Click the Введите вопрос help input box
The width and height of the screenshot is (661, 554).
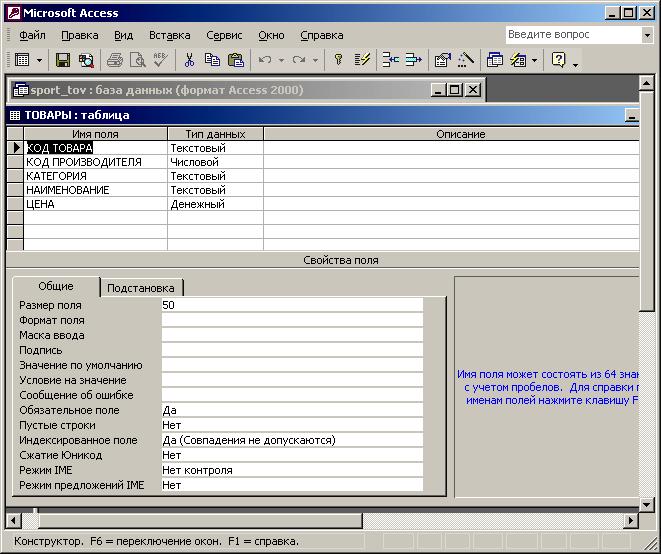pos(573,35)
